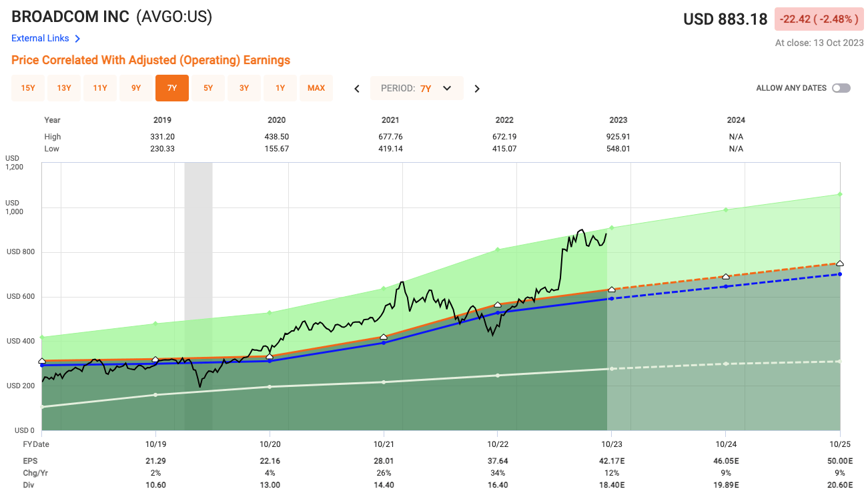Switch to the 1Y range button
The height and width of the screenshot is (493, 868).
point(280,88)
